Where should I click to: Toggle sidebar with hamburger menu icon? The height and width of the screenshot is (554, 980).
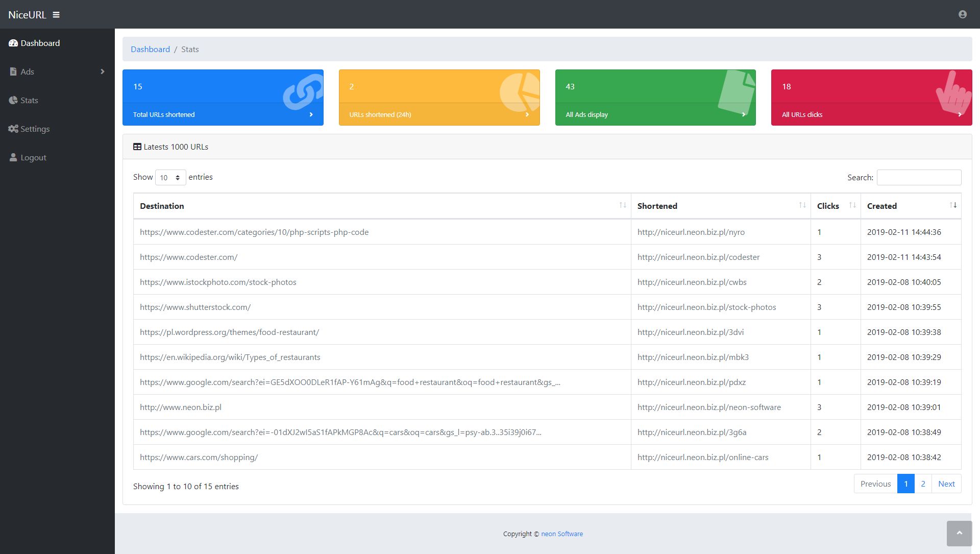(x=56, y=15)
